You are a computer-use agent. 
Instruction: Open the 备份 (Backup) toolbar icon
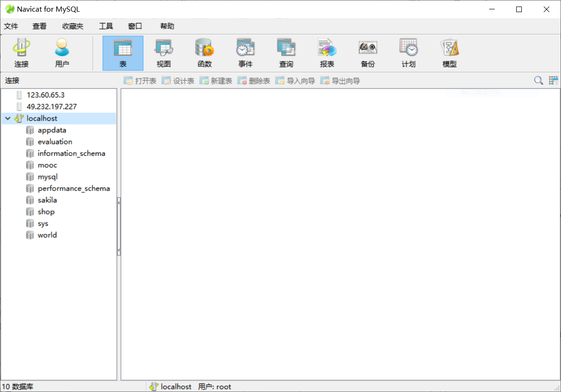click(368, 53)
